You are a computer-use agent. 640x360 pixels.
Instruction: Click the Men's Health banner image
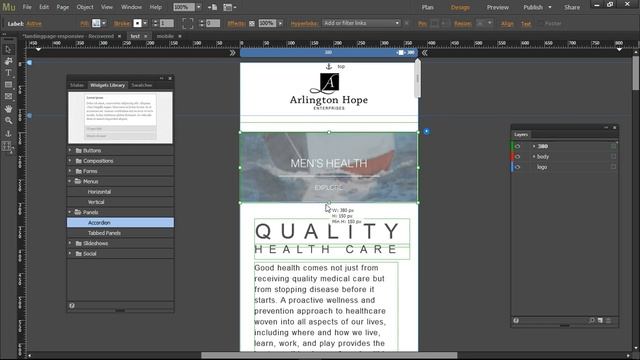(329, 167)
